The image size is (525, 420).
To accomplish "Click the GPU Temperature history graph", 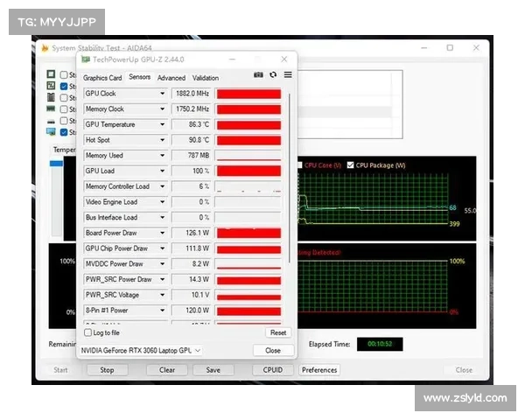I will 248,124.
